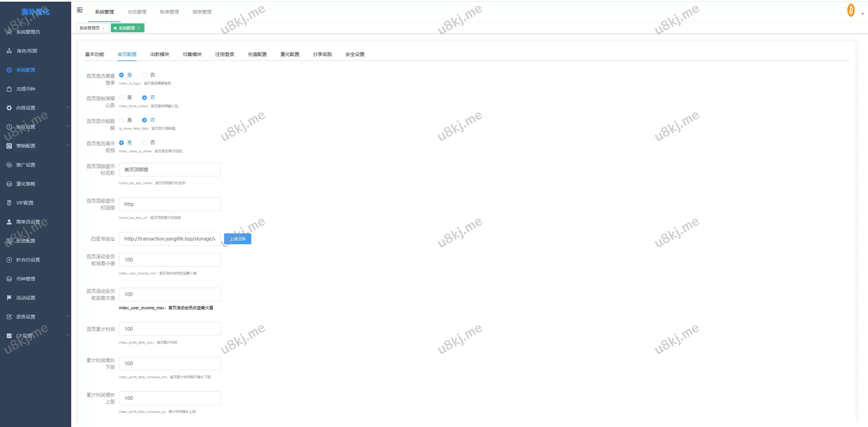Viewport: 868px width, 427px height.
Task: Click the 秒合约设置 compass icon
Action: pyautogui.click(x=9, y=260)
